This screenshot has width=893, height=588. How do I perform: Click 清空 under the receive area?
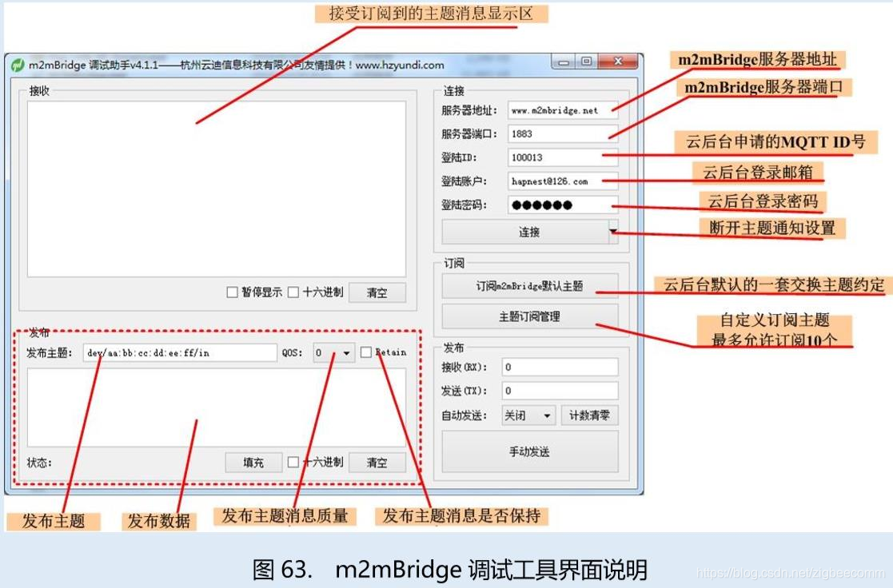pos(377,292)
